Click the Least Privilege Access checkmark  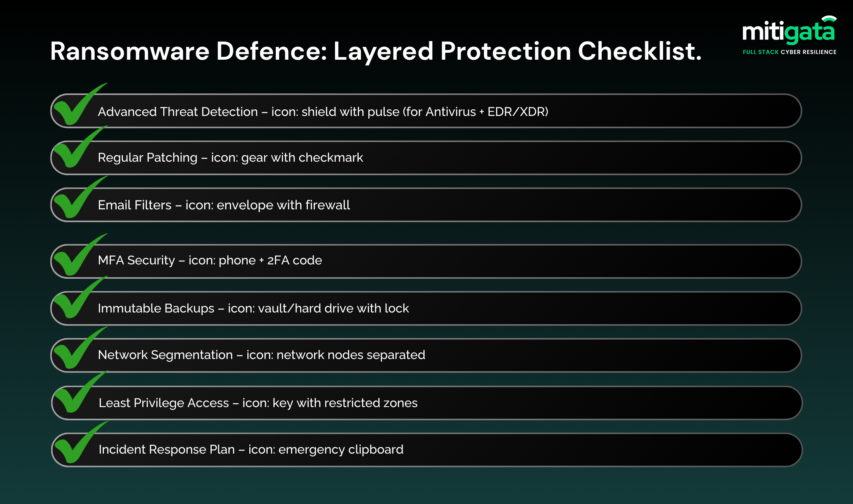tap(76, 394)
